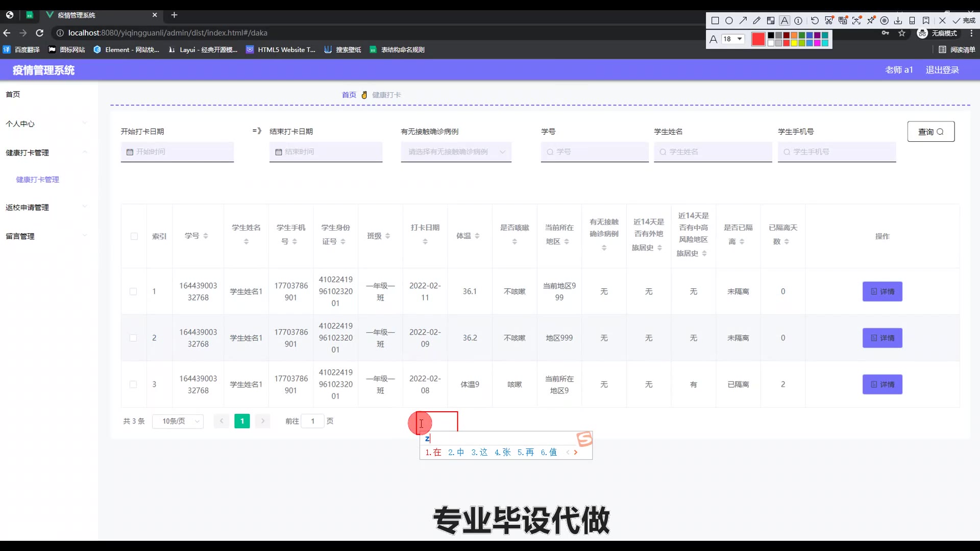The width and height of the screenshot is (980, 551).
Task: Click the 开始时间 date input
Action: (x=177, y=152)
